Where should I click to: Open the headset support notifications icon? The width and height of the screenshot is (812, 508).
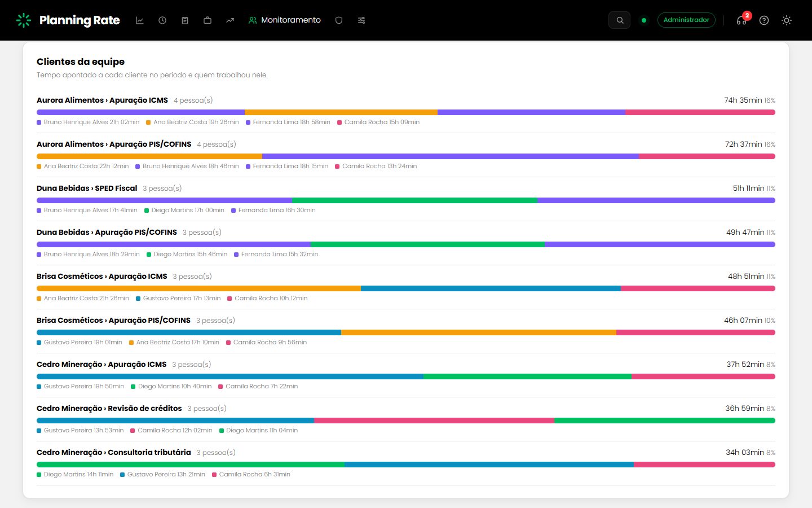(x=742, y=20)
